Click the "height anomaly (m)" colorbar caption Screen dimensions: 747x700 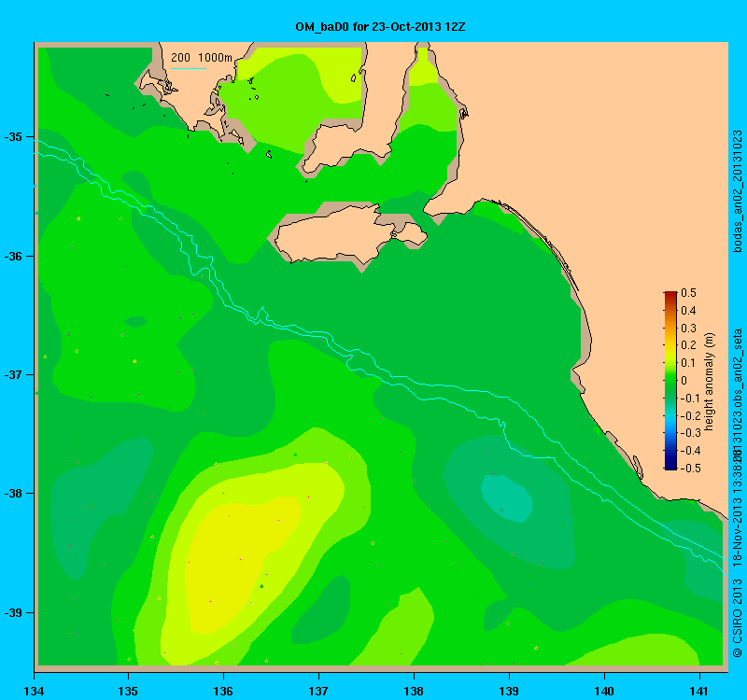pyautogui.click(x=710, y=382)
